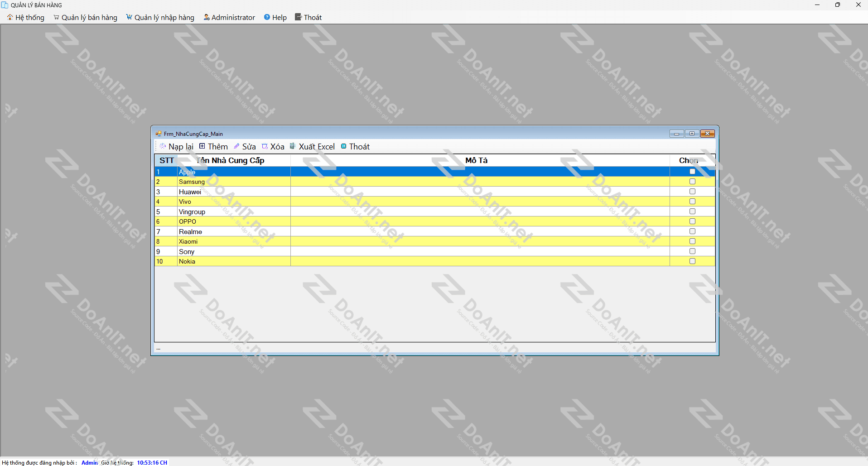Select the Samsung supplier cell
This screenshot has width=868, height=466.
coord(234,182)
